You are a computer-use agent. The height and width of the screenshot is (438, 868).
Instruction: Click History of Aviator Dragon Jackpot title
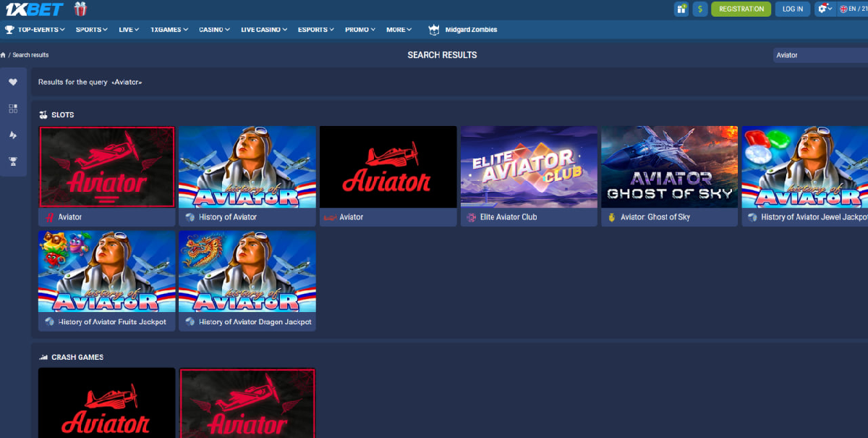[x=255, y=322]
